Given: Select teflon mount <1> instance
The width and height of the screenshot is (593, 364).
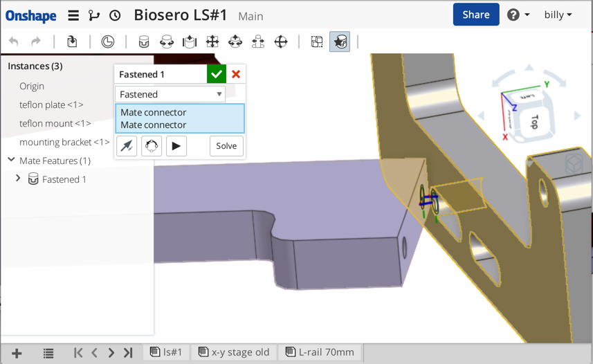Looking at the screenshot, I should [x=55, y=123].
